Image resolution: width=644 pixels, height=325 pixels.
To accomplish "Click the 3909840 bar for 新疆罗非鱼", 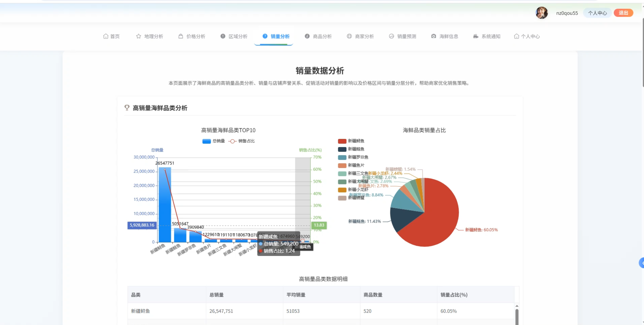I will click(x=195, y=236).
